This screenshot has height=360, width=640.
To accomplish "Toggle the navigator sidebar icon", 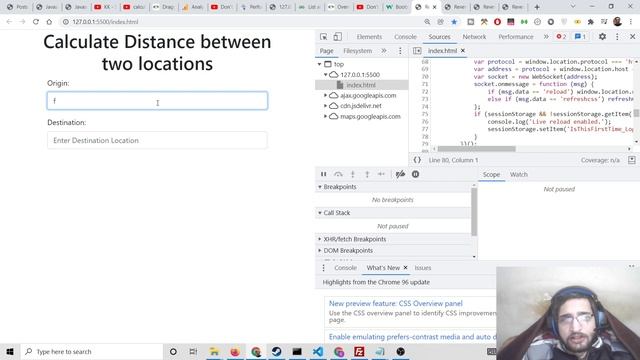I will (417, 51).
